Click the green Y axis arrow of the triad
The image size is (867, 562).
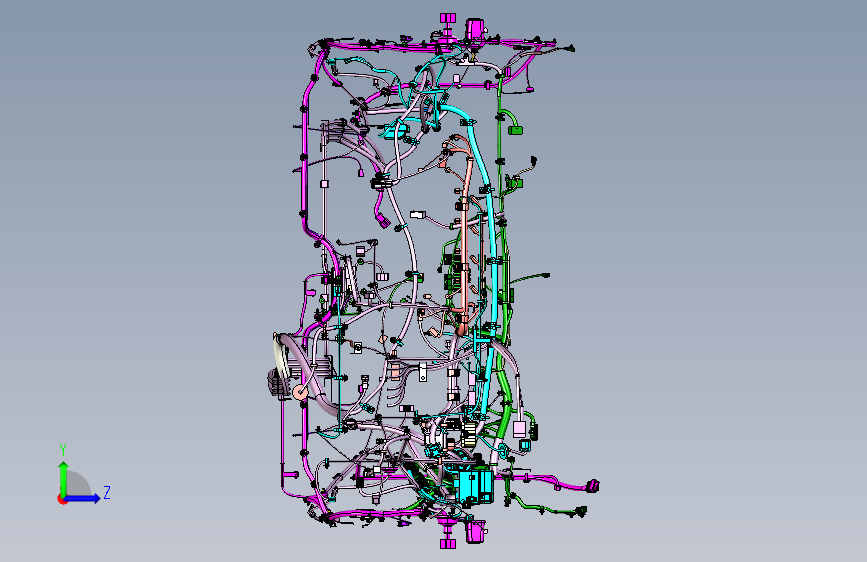(x=64, y=478)
